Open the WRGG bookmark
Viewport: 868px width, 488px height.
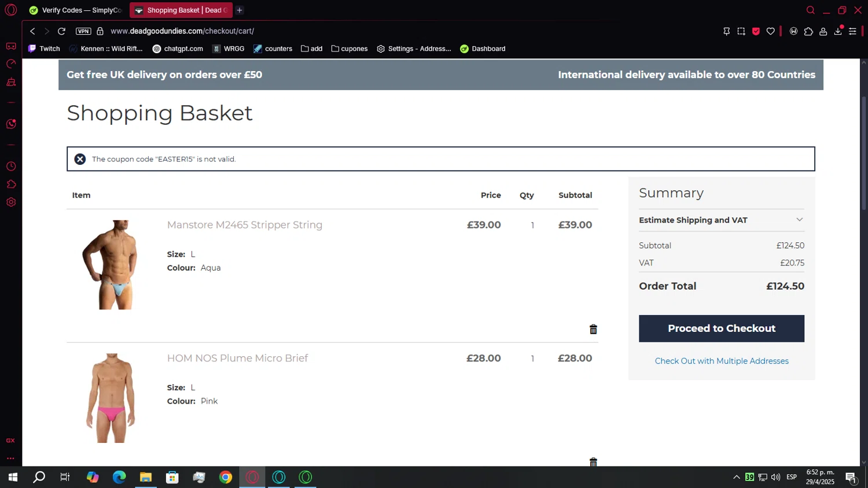pyautogui.click(x=229, y=49)
